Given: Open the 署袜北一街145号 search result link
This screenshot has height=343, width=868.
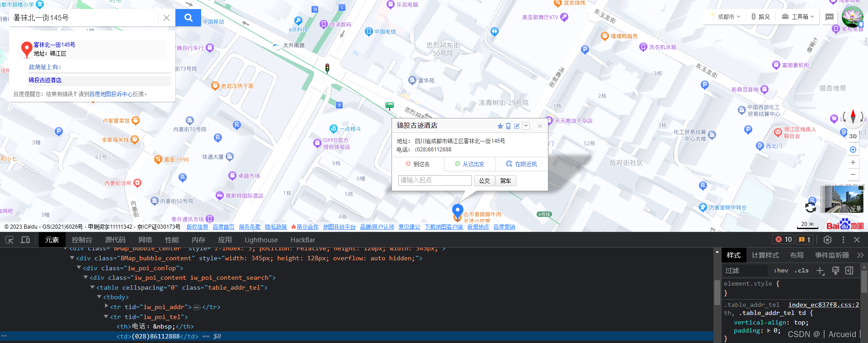Looking at the screenshot, I should (54, 45).
